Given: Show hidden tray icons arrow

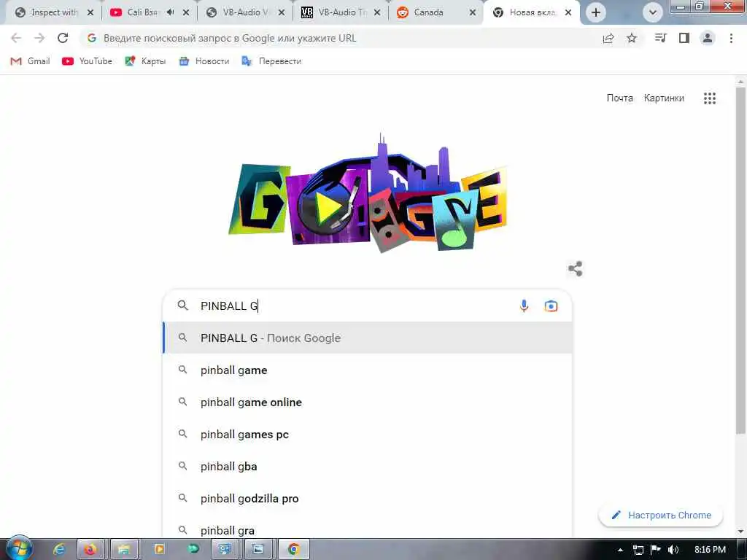Looking at the screenshot, I should click(620, 550).
